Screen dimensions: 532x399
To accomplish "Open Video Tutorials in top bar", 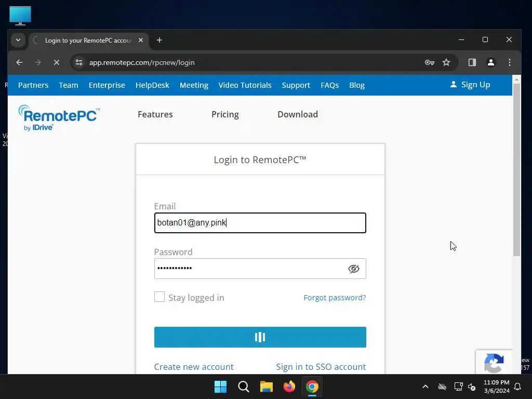I will [245, 85].
